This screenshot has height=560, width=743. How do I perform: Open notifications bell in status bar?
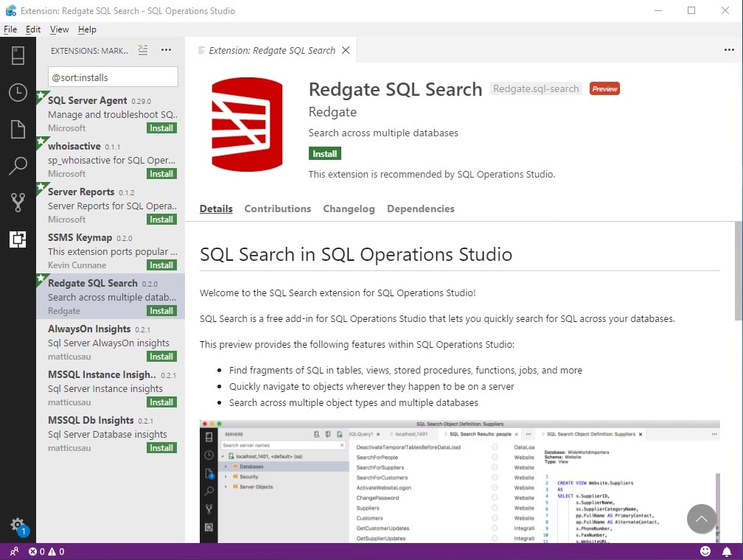(727, 551)
